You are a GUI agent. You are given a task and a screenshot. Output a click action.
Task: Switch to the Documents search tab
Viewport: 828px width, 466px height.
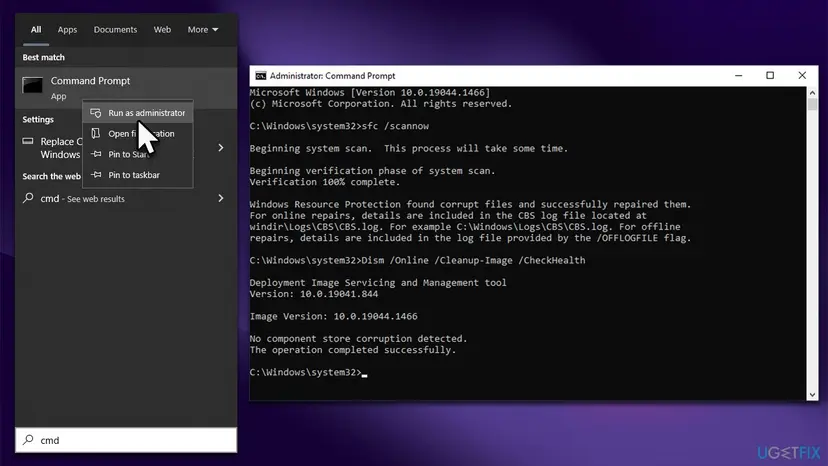coord(115,30)
